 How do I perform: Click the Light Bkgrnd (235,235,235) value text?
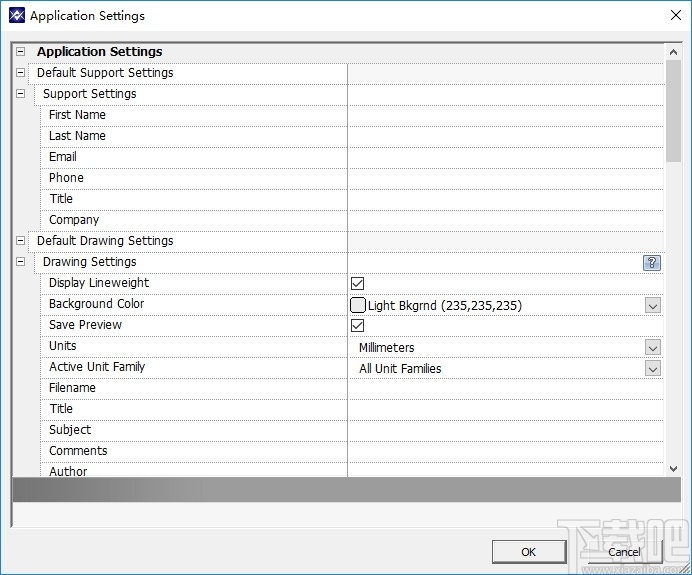(x=445, y=305)
